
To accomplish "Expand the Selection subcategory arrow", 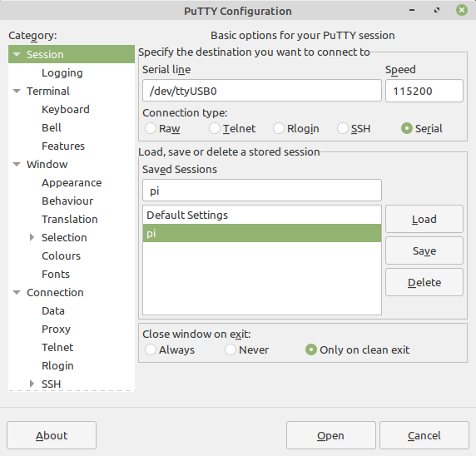I will (32, 237).
